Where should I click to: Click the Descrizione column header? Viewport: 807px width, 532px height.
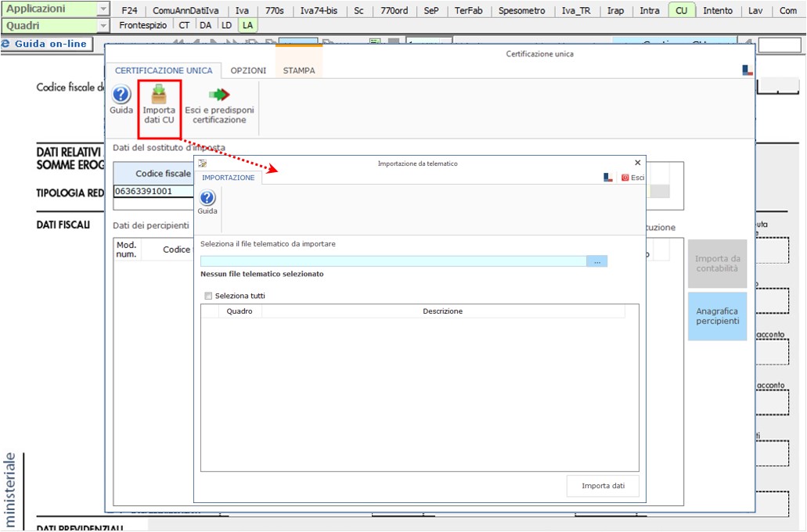pyautogui.click(x=442, y=311)
